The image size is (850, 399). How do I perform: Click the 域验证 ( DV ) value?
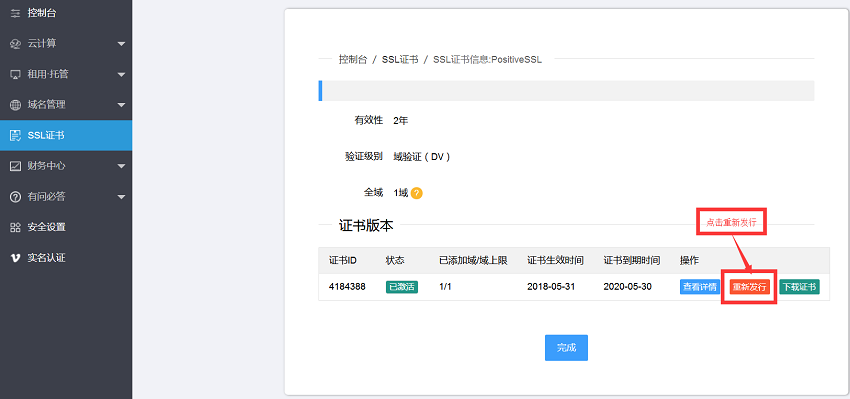[x=422, y=157]
